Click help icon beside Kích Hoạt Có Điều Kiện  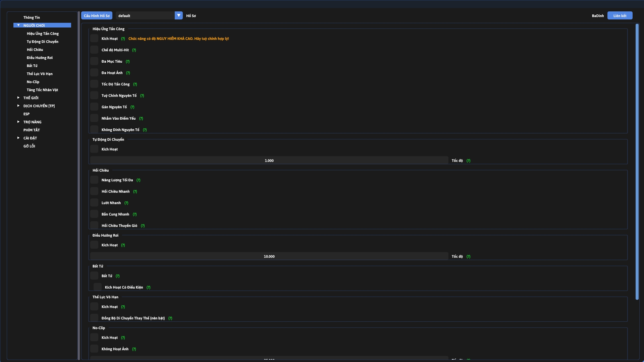coord(148,288)
